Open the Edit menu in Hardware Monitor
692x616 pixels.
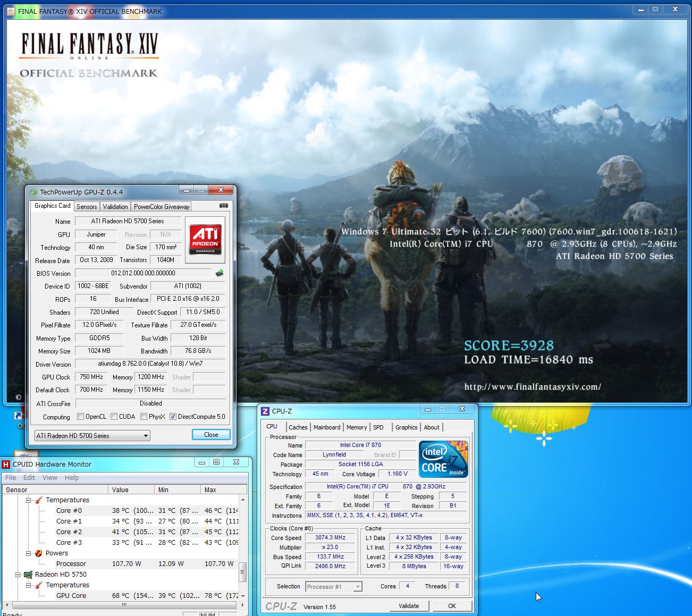tap(29, 478)
